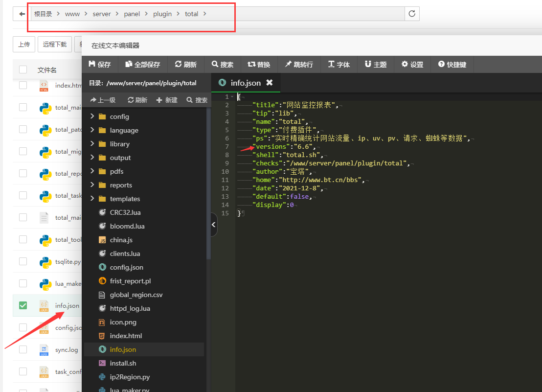Create new item with 新建
The image size is (542, 392).
pyautogui.click(x=167, y=100)
